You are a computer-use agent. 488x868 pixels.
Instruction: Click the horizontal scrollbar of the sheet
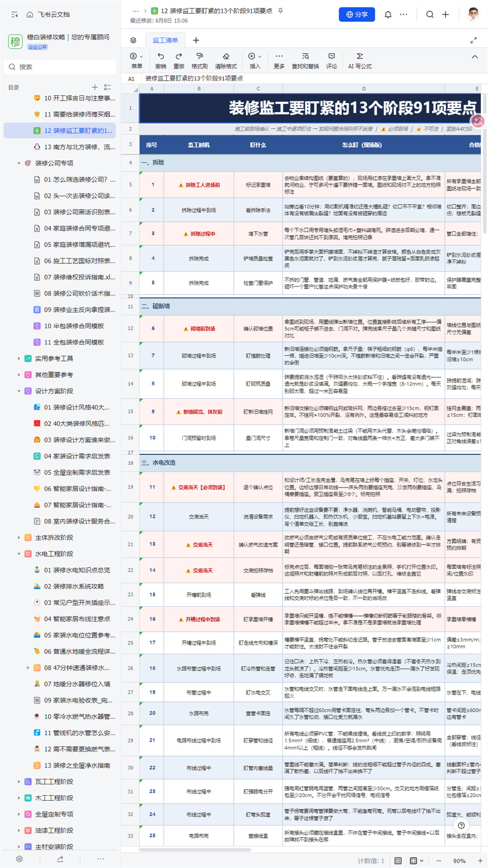click(195, 850)
